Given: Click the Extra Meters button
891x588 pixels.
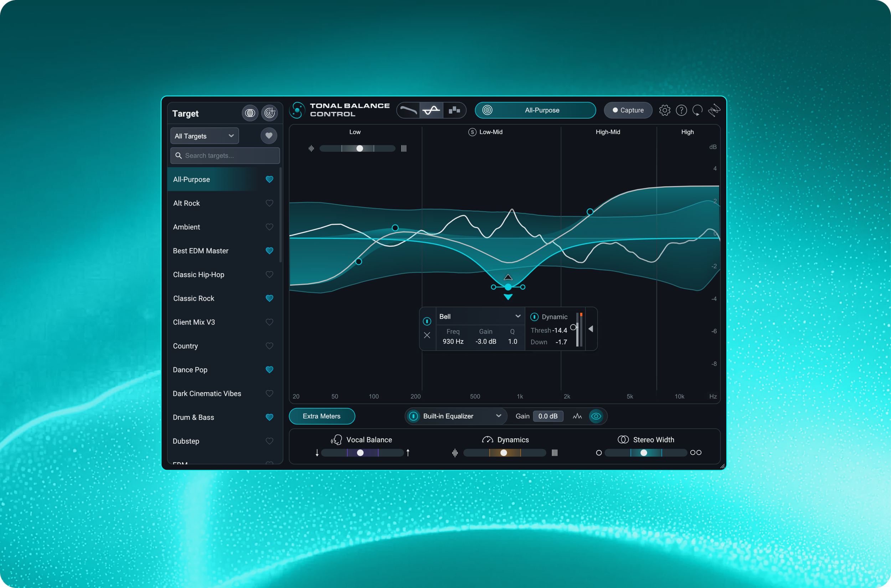Looking at the screenshot, I should [x=321, y=416].
